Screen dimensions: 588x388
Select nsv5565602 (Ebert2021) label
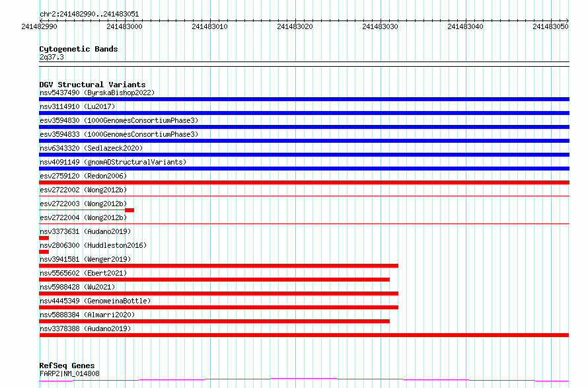[83, 273]
